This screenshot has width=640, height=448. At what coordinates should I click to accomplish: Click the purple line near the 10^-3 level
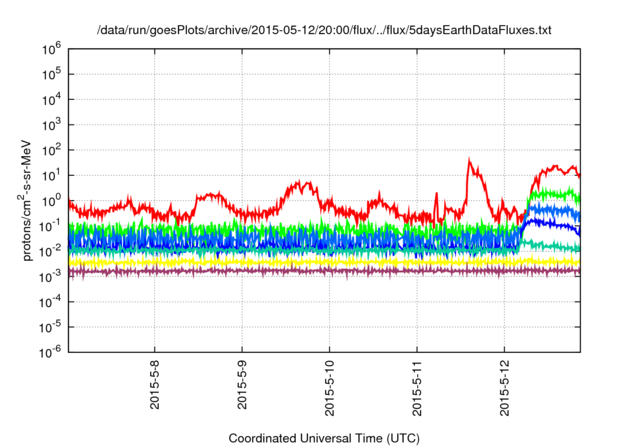324,271
